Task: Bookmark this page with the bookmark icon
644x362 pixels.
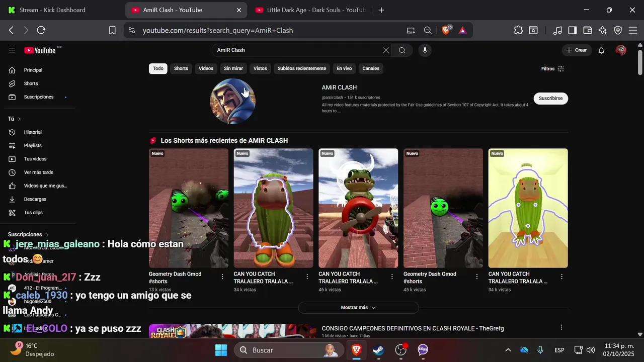Action: (112, 30)
